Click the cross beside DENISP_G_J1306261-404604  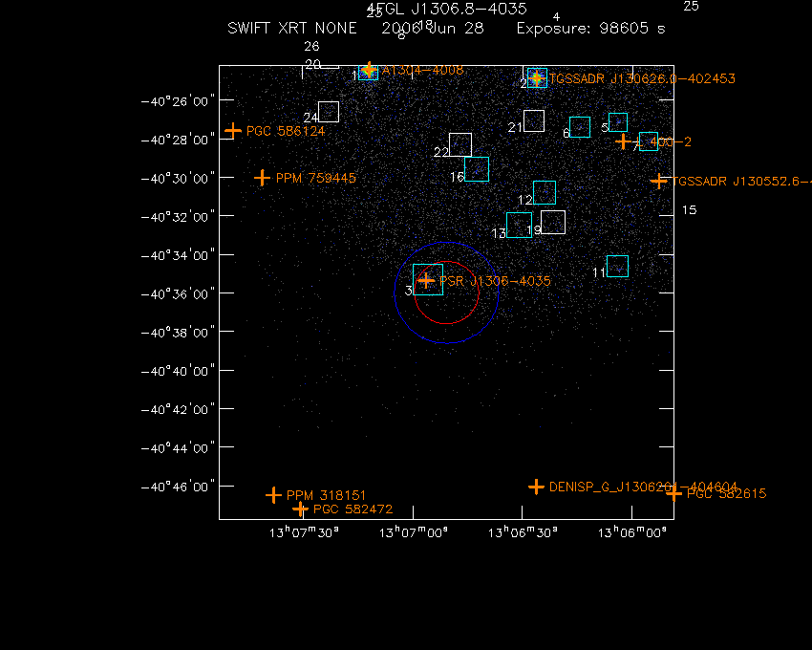(x=537, y=487)
